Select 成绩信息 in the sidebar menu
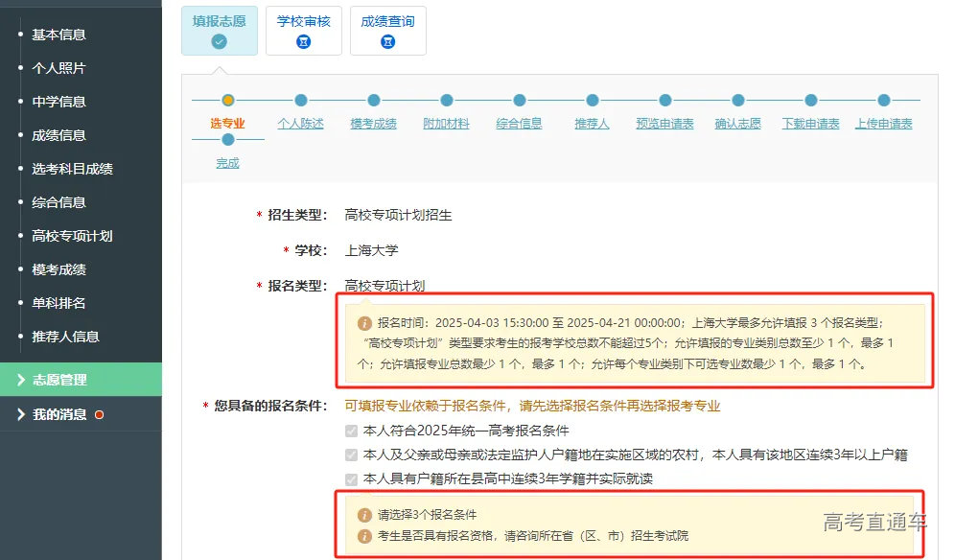The width and height of the screenshot is (955, 560). (x=58, y=134)
